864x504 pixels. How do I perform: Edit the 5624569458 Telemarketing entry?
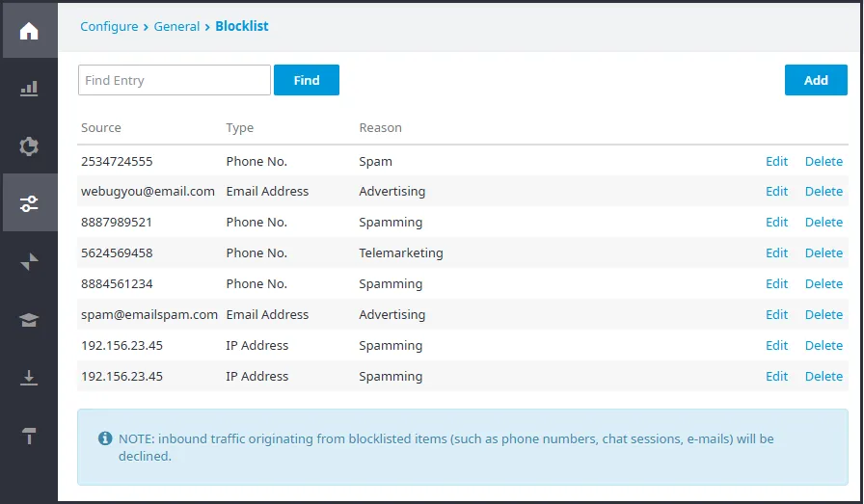[777, 252]
